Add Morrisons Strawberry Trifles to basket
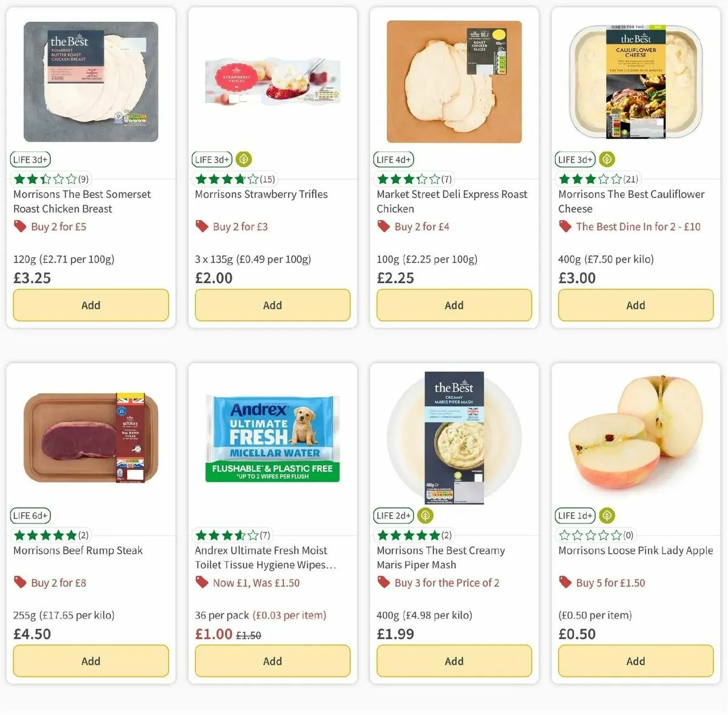Screen dimensions: 728x715 tap(272, 305)
